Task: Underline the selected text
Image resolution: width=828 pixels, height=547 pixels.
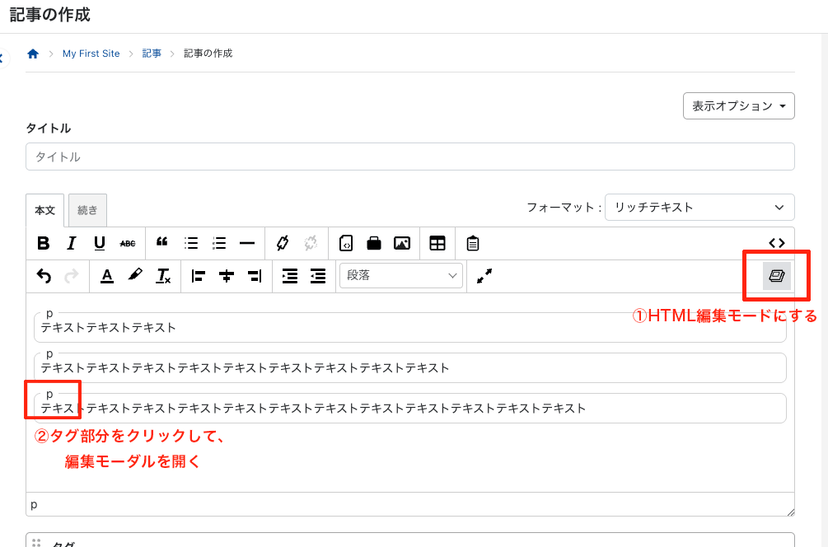Action: point(99,243)
